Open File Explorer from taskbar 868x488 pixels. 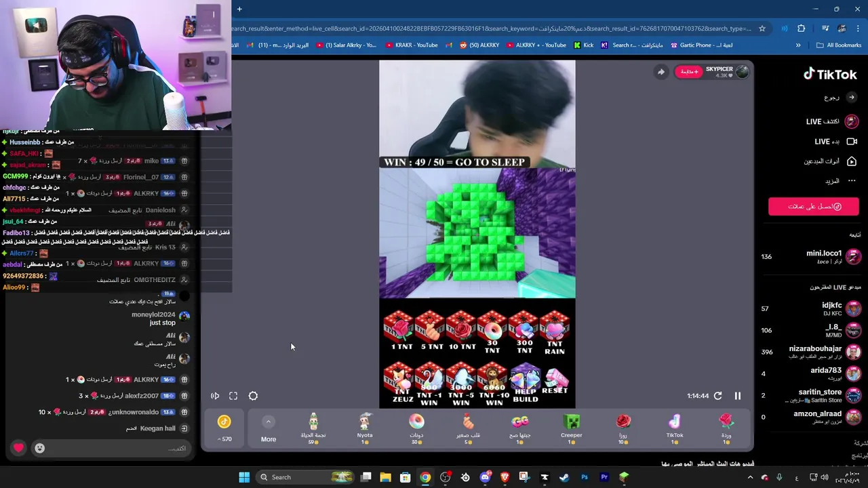coord(385,477)
